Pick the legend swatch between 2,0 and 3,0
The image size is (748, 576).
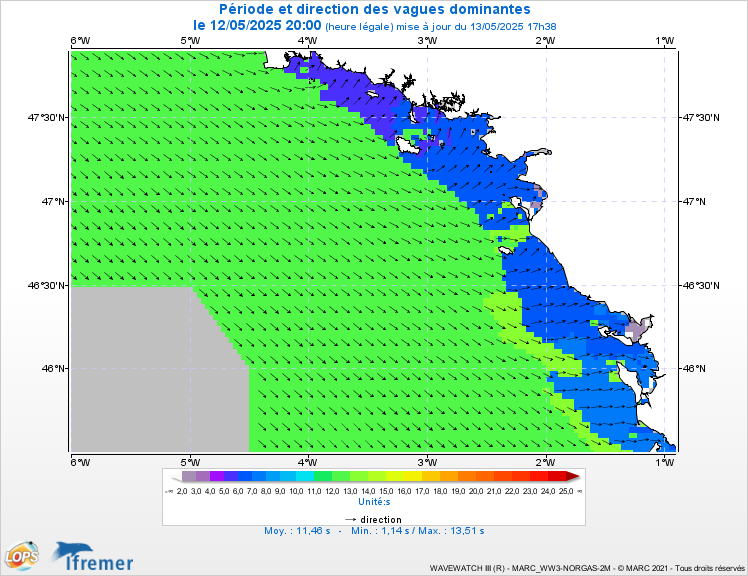click(x=189, y=476)
